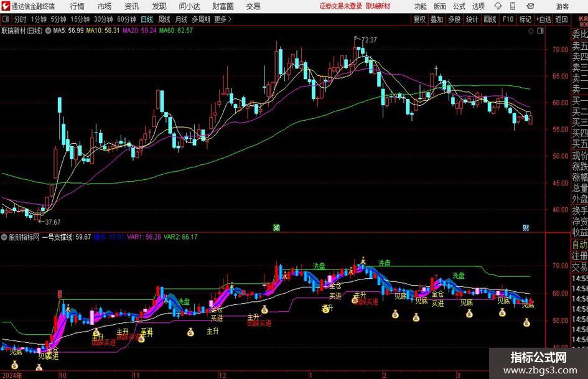The height and width of the screenshot is (379, 588).
Task: Select the 日线 daily tab
Action: pos(147,19)
